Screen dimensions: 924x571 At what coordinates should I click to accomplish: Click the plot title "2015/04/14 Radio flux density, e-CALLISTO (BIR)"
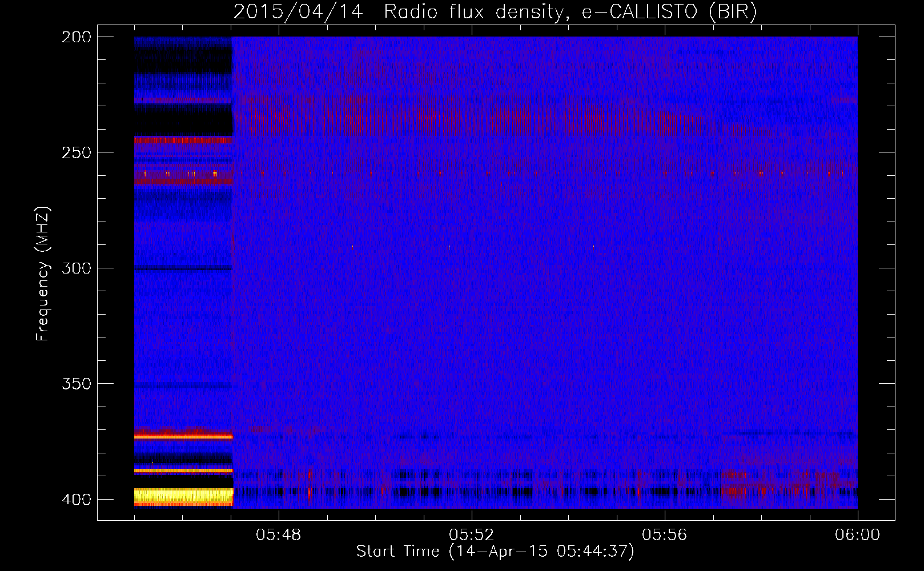(495, 11)
